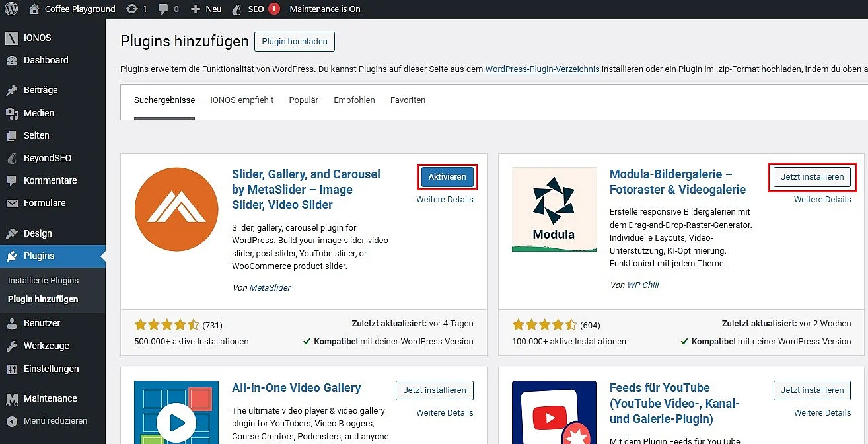Click Feeds für YouTube title link
Image resolution: width=868 pixels, height=444 pixels.
[674, 403]
